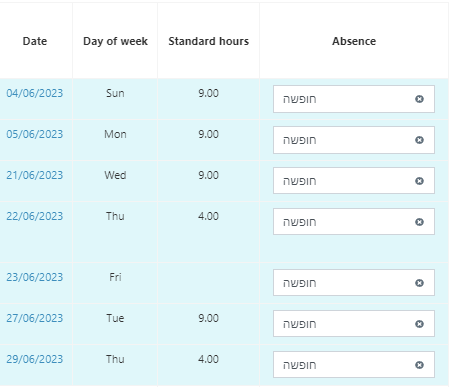Open absence dropdown for Sunday row
This screenshot has height=387, width=449.
click(x=354, y=99)
